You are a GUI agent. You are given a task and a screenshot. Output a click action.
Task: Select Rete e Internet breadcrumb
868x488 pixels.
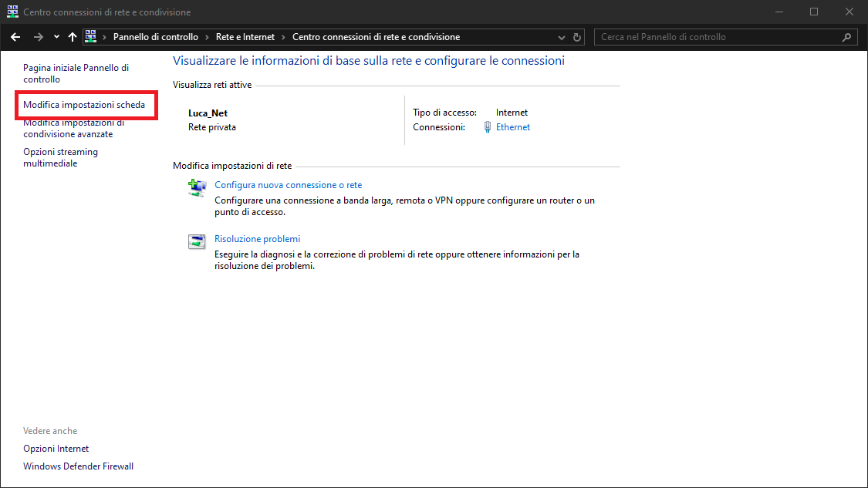coord(245,37)
